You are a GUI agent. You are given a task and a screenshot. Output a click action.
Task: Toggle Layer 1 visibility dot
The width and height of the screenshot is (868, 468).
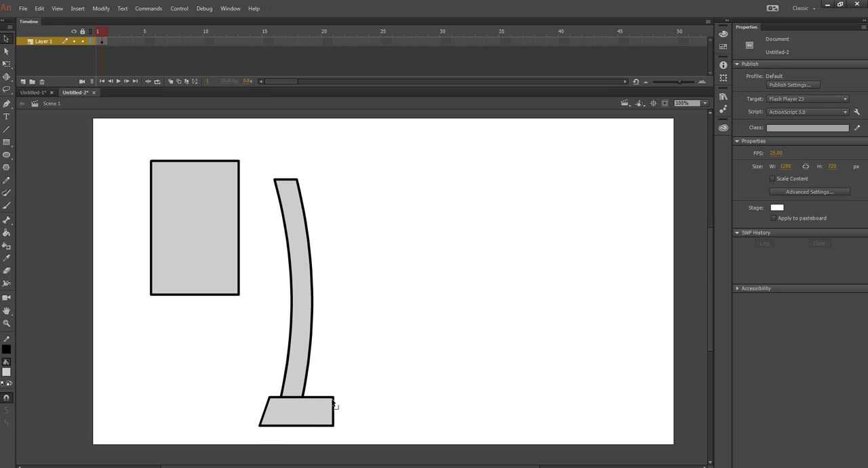tap(74, 41)
